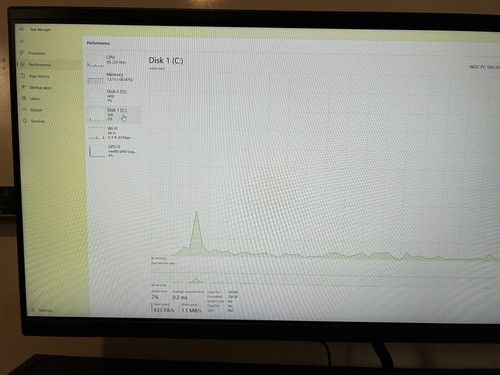Select Disk 0 (D:) HDD item
Viewport: 500px width, 375px height.
113,96
